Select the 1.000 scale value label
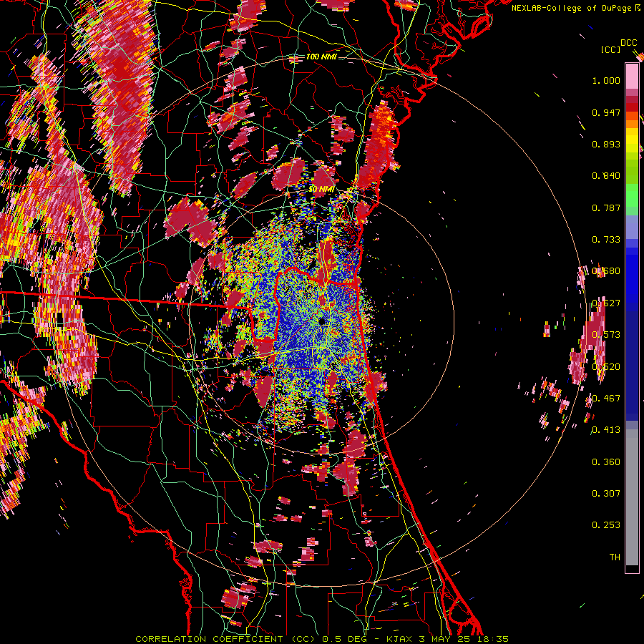 pyautogui.click(x=606, y=80)
